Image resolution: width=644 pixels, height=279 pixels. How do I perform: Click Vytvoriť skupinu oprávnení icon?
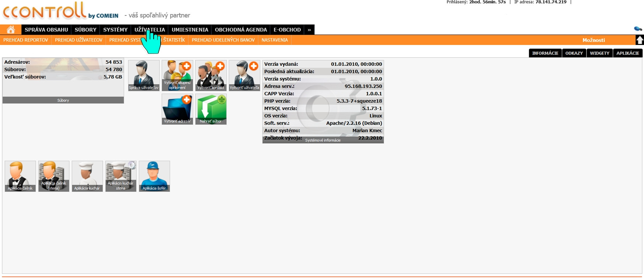coord(177,76)
